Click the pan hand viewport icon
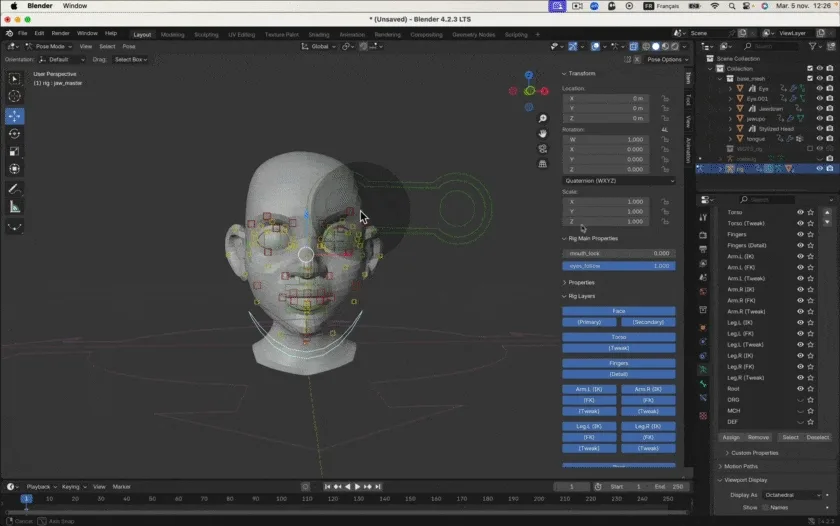Screen dimensions: 840x526 [543, 133]
